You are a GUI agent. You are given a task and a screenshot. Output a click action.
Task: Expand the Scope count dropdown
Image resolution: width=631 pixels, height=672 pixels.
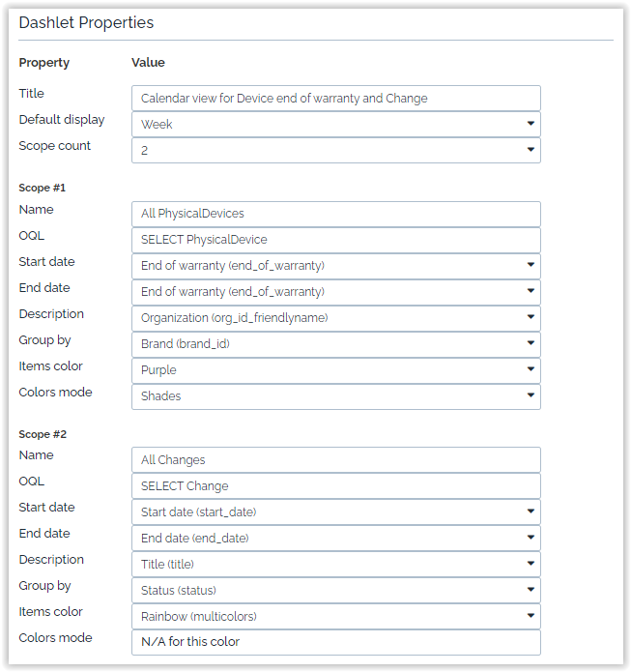pyautogui.click(x=335, y=151)
